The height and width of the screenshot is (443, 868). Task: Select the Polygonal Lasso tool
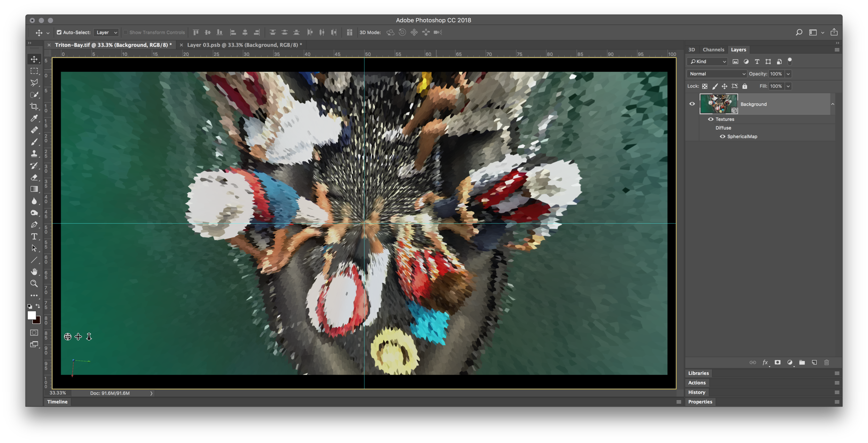coord(34,83)
